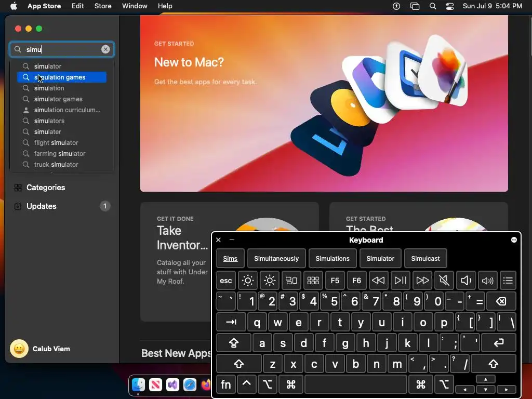Click the Mission Control key
Image resolution: width=532 pixels, height=399 pixels.
291,280
